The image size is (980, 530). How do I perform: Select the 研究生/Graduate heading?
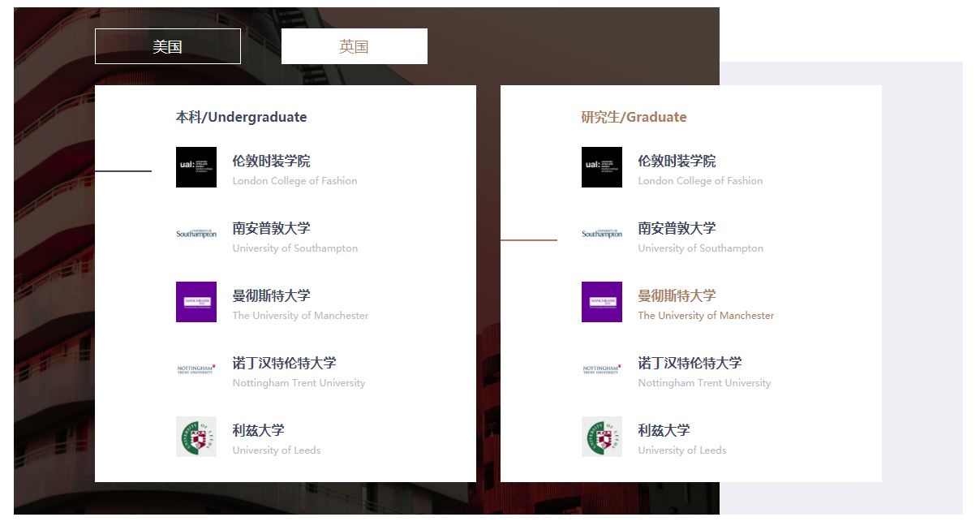click(x=634, y=117)
